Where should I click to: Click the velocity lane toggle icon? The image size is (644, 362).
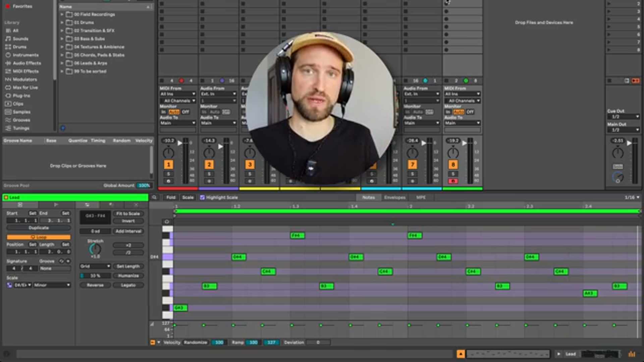pos(153,342)
